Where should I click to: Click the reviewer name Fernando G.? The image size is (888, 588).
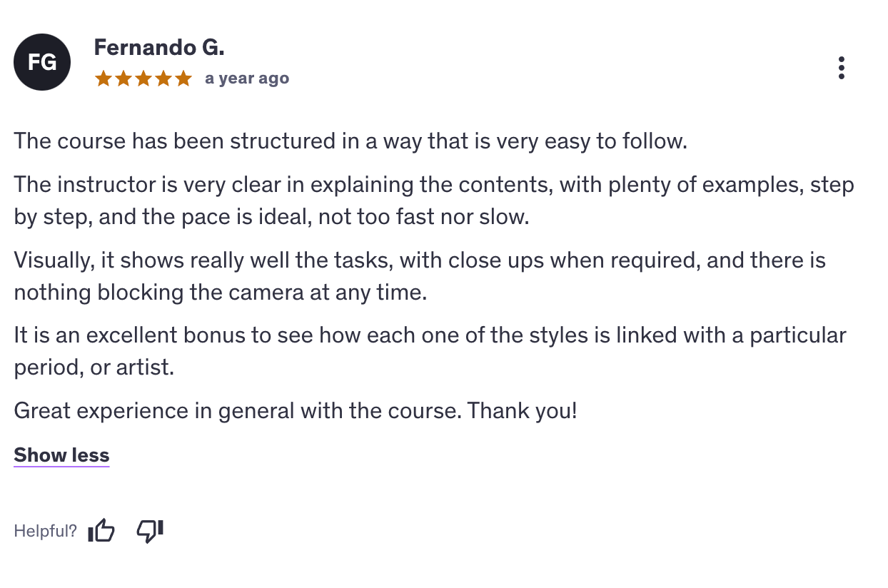click(x=159, y=48)
